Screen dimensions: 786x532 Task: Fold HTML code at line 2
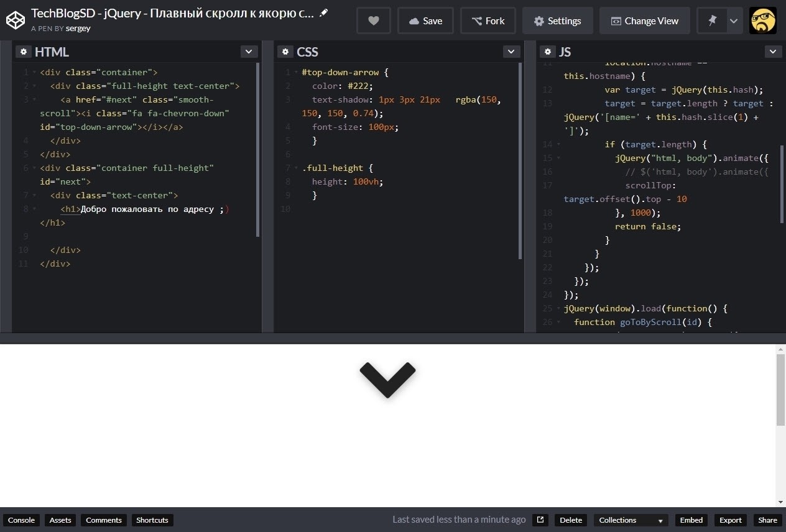[35, 86]
